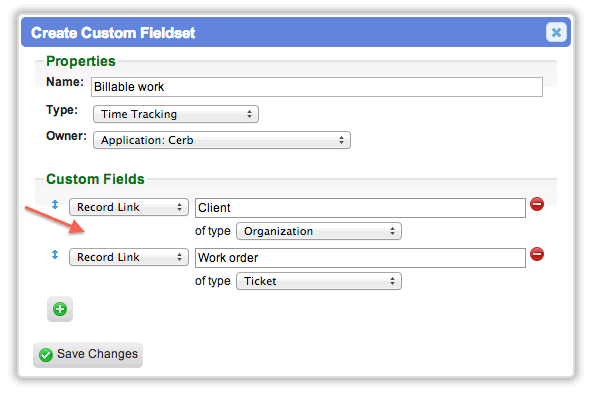The width and height of the screenshot is (594, 401).
Task: Click the green checkmark on Save Changes
Action: [x=46, y=355]
